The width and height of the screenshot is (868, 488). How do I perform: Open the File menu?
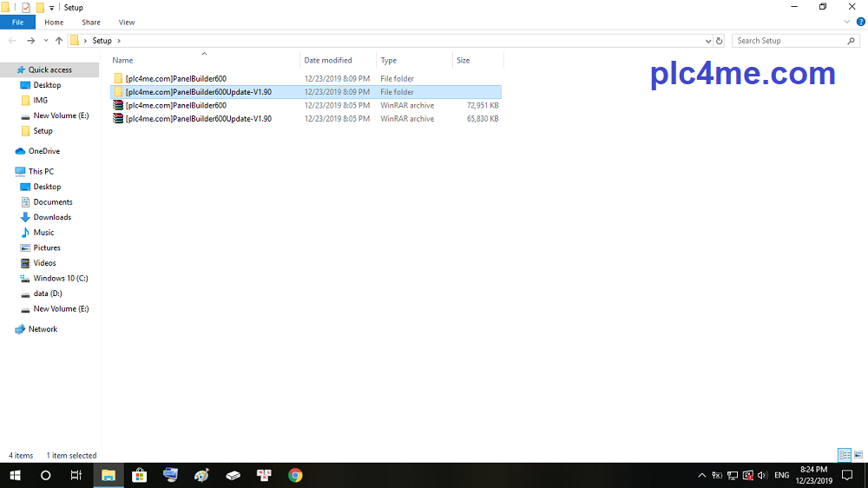17,23
